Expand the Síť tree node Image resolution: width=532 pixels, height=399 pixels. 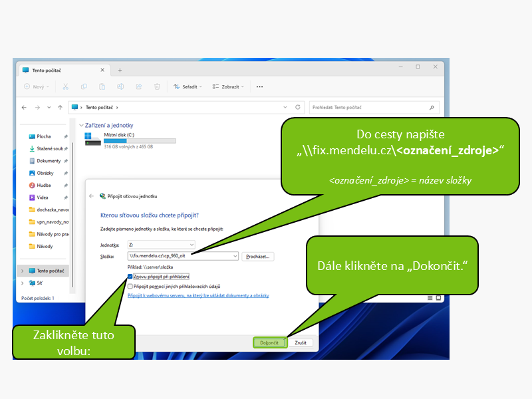coord(23,283)
